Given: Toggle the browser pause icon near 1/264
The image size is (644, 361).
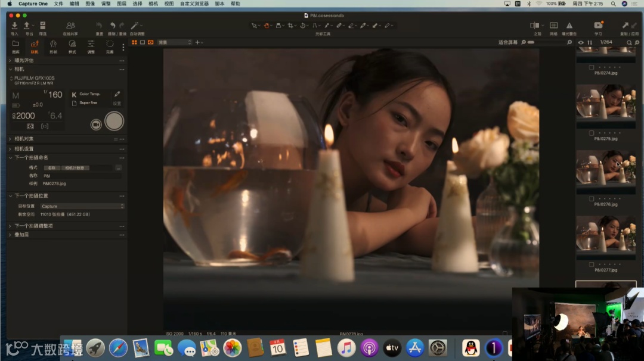Looking at the screenshot, I should click(x=590, y=42).
